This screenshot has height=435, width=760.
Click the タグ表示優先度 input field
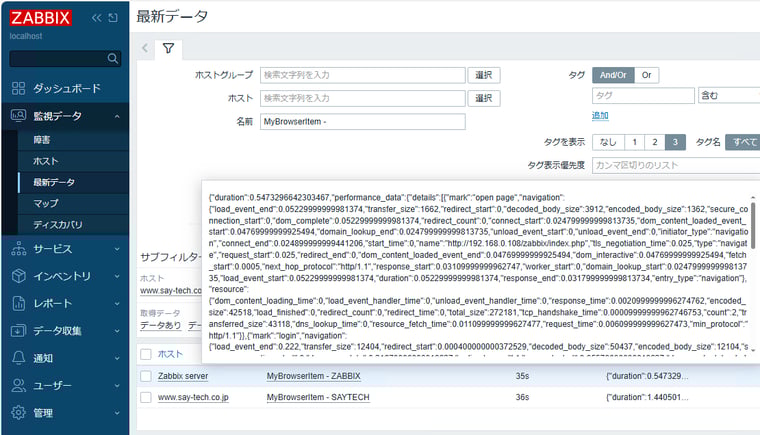(676, 165)
